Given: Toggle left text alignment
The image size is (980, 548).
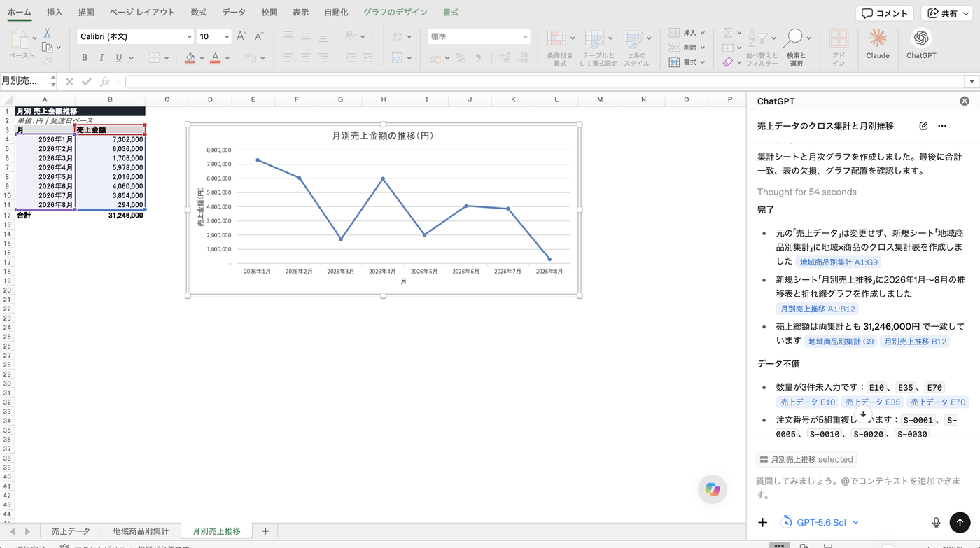Looking at the screenshot, I should (288, 58).
